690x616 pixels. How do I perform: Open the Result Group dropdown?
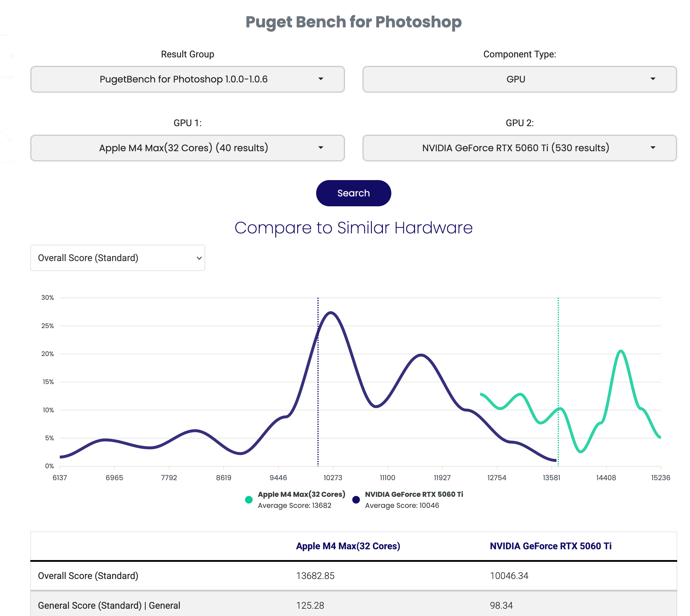click(x=187, y=79)
